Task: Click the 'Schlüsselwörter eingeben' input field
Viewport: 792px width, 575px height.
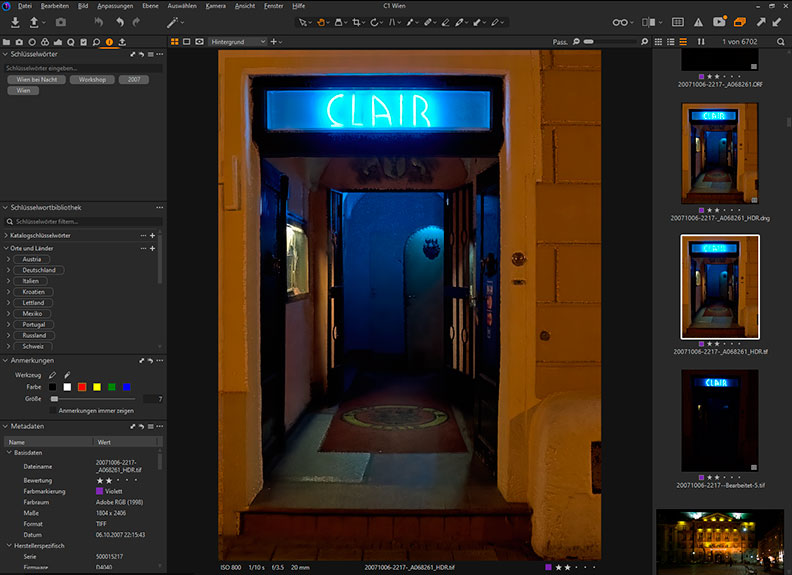Action: pos(83,68)
